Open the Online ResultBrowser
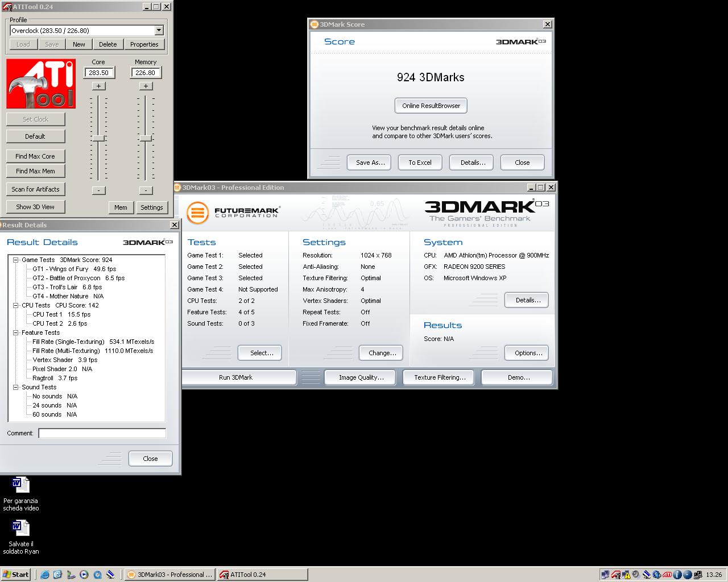 coord(431,106)
